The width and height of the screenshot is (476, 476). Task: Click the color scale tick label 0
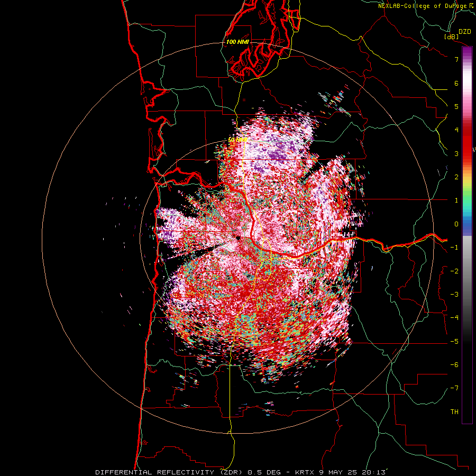point(456,224)
